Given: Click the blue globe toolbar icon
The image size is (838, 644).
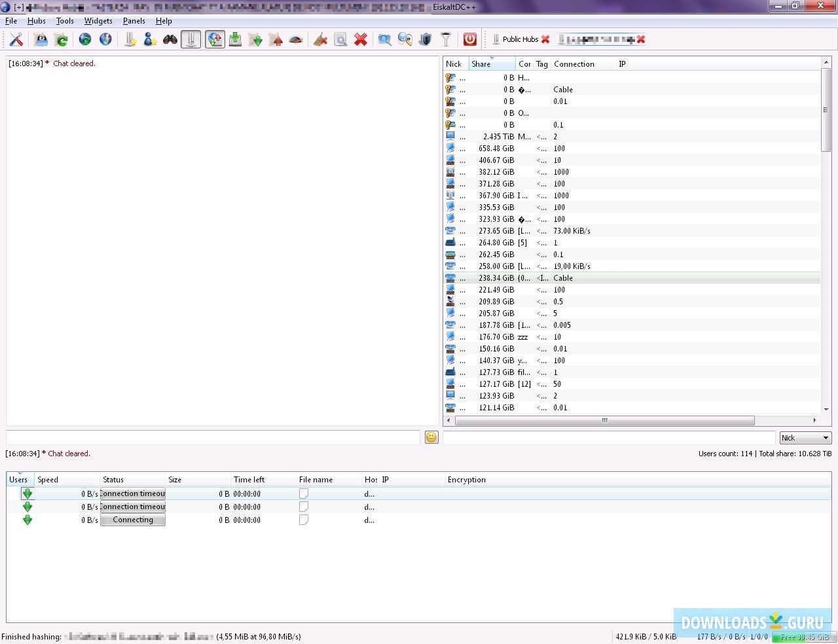Looking at the screenshot, I should pos(105,39).
